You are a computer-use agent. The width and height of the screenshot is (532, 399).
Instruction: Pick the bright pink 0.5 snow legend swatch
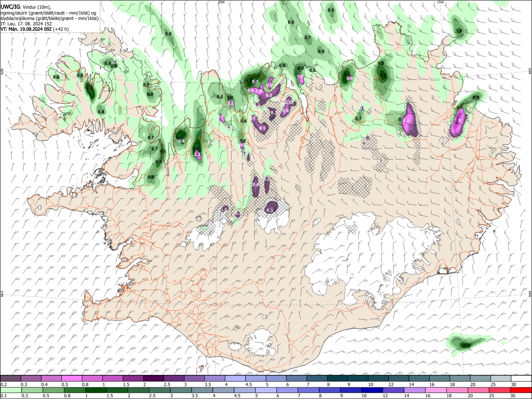click(x=72, y=379)
